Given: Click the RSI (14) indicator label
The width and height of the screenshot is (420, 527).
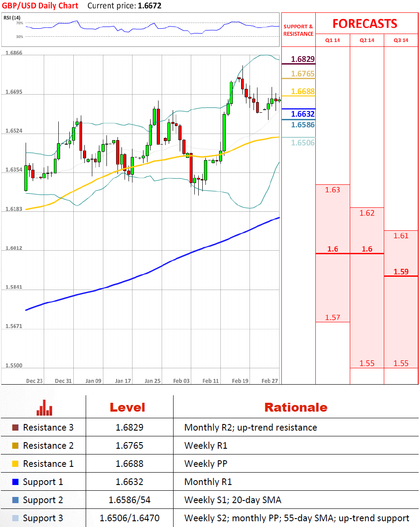Looking at the screenshot, I should click(12, 18).
